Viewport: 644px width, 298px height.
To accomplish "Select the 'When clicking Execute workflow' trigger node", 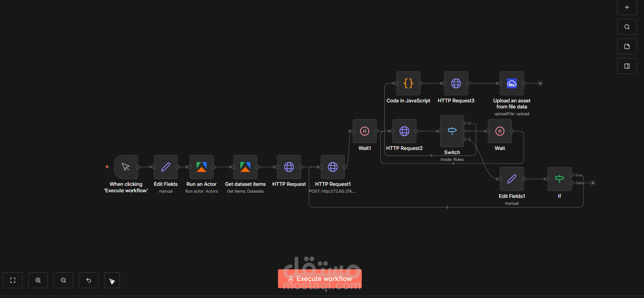I will tap(126, 167).
